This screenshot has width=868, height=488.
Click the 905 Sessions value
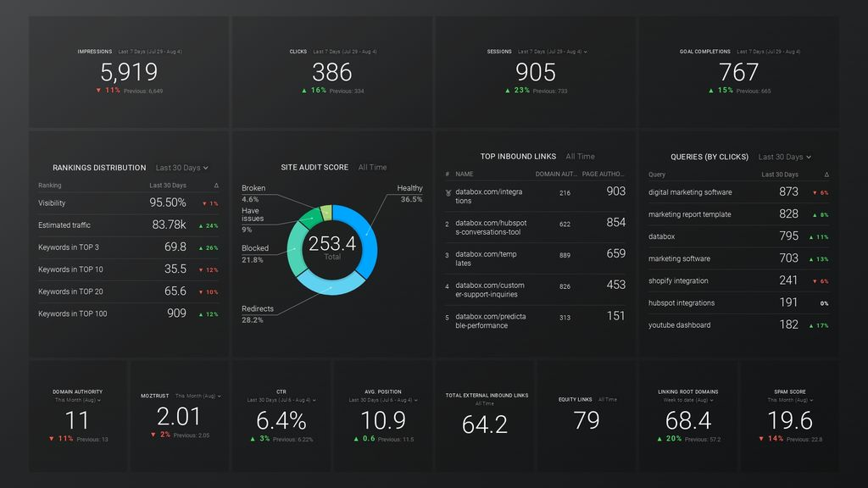pos(536,73)
